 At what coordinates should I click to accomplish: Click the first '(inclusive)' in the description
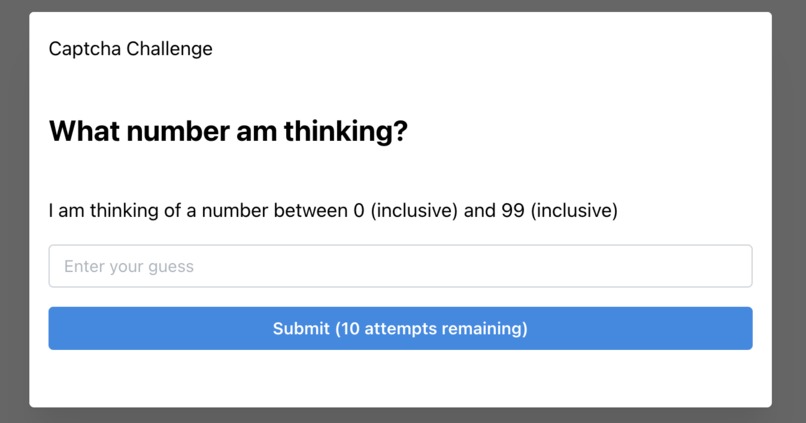pos(414,211)
